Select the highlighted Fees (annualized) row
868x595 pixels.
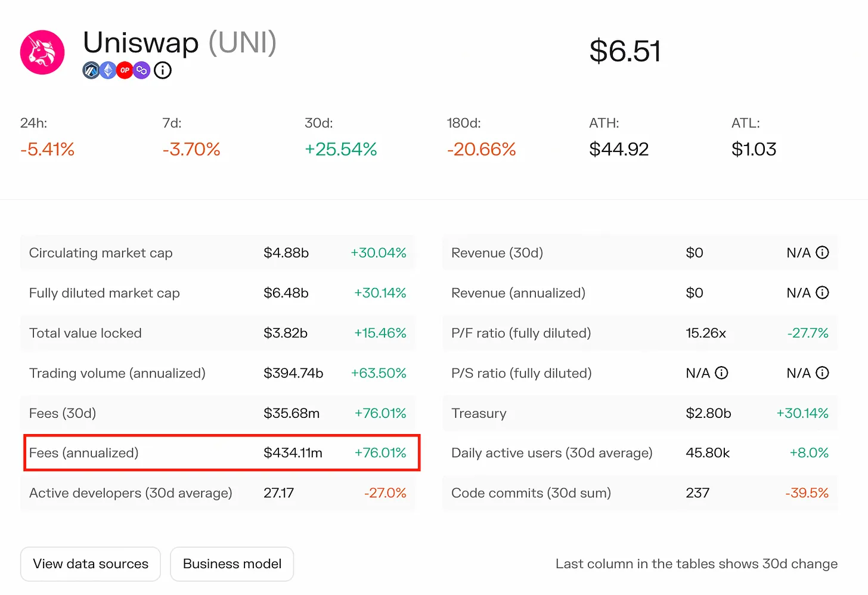point(221,453)
